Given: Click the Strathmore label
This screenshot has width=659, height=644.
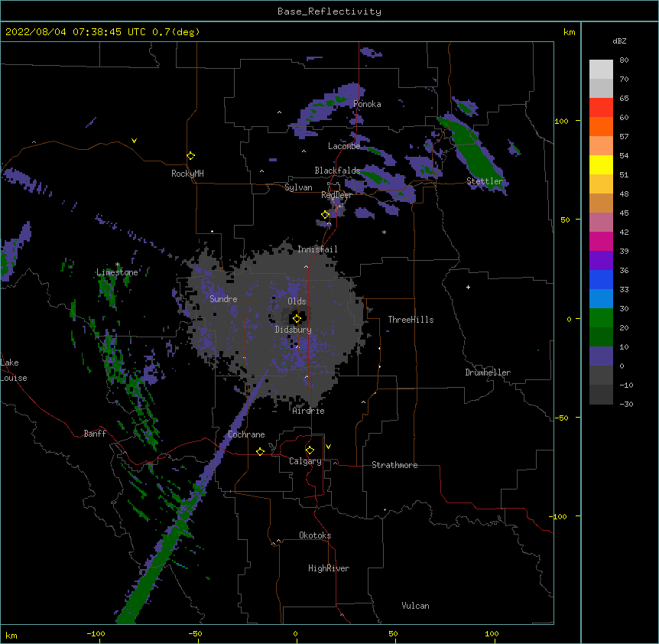Looking at the screenshot, I should pyautogui.click(x=394, y=465).
